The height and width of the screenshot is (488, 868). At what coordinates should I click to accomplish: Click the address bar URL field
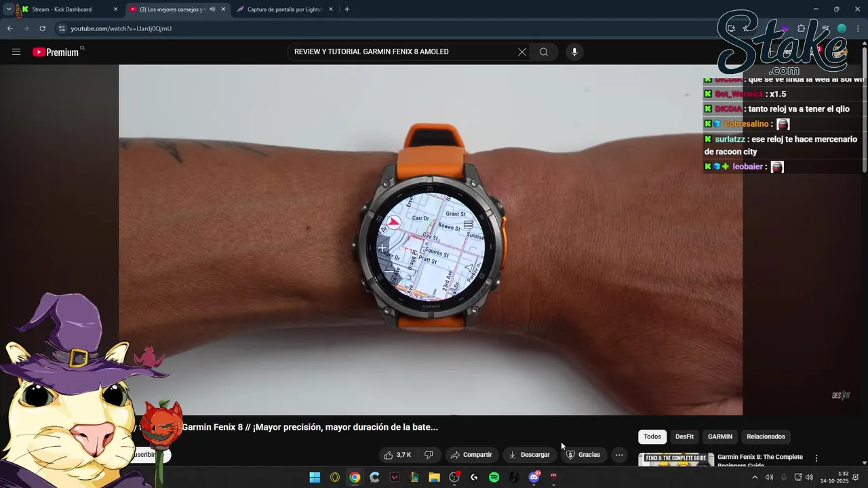(380, 28)
